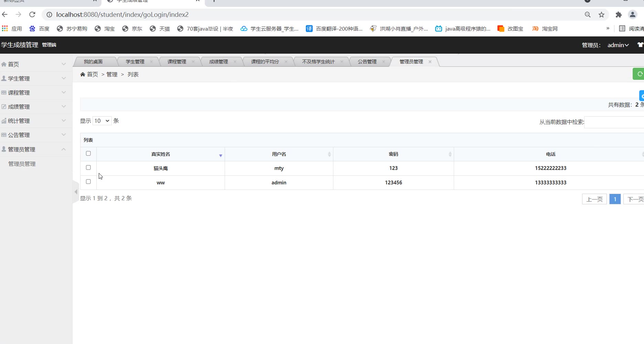Click the bookmark star icon in address bar

pyautogui.click(x=601, y=14)
